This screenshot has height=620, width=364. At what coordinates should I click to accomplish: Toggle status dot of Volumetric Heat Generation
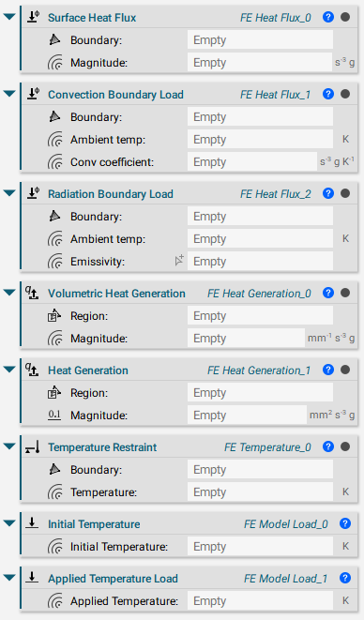[345, 293]
